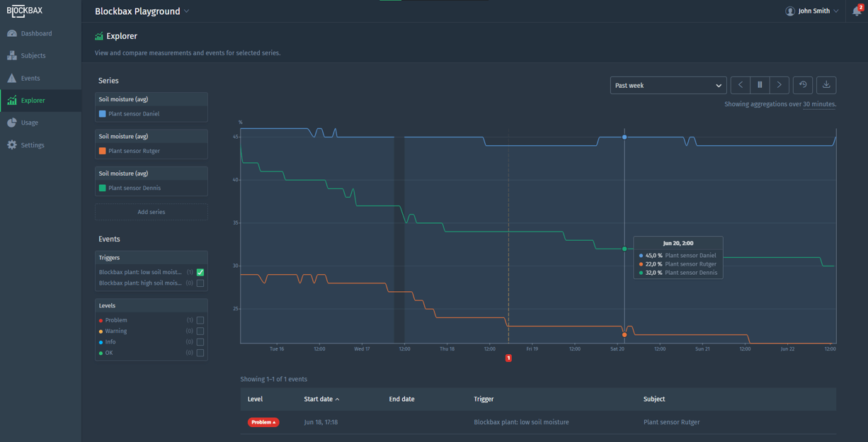Screen dimensions: 868x442
Task: Enable the high soil moisture trigger filter
Action: 199,283
